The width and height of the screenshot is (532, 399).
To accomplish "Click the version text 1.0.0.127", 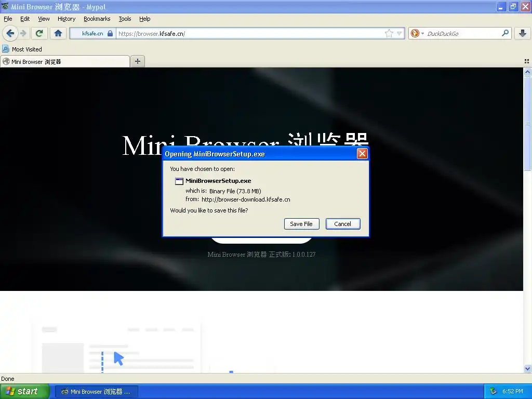I will pyautogui.click(x=303, y=255).
